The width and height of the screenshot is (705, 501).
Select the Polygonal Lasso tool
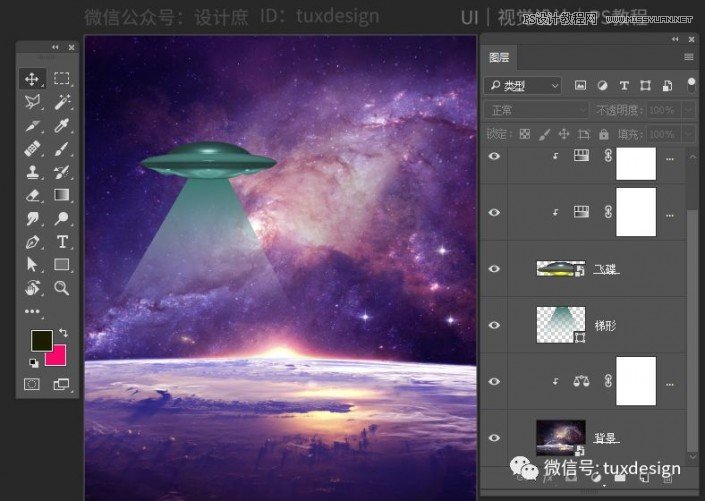click(x=32, y=102)
